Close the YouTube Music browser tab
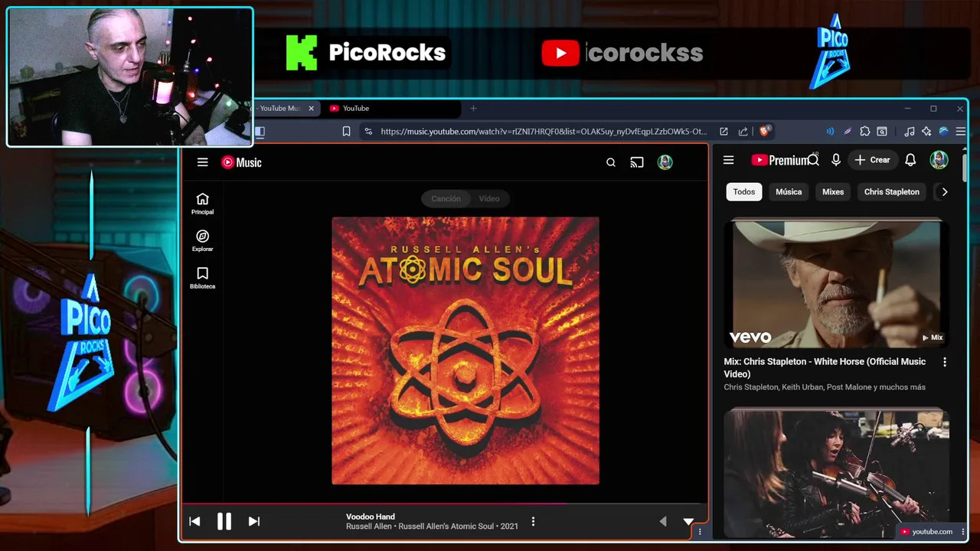980x551 pixels. point(311,109)
